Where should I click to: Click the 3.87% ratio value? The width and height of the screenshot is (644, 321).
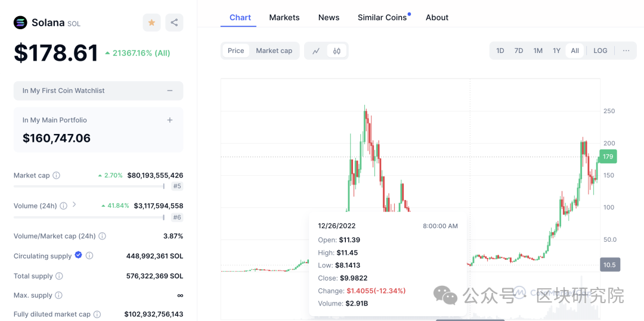[x=174, y=236]
